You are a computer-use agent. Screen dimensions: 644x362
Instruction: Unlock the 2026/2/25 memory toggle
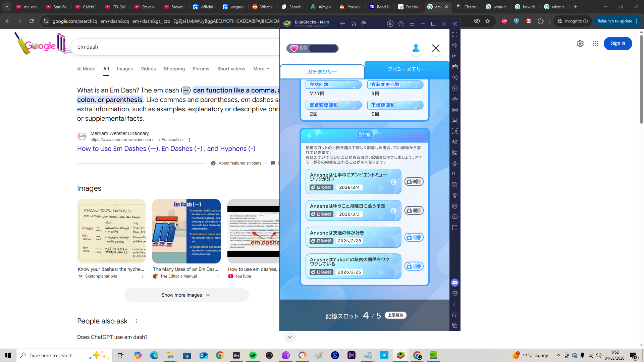tap(414, 266)
